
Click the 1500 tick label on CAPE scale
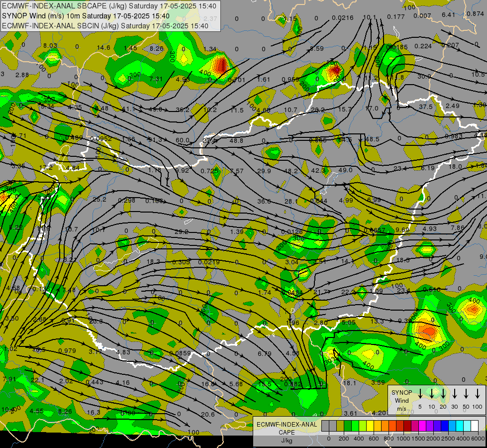[418, 439]
